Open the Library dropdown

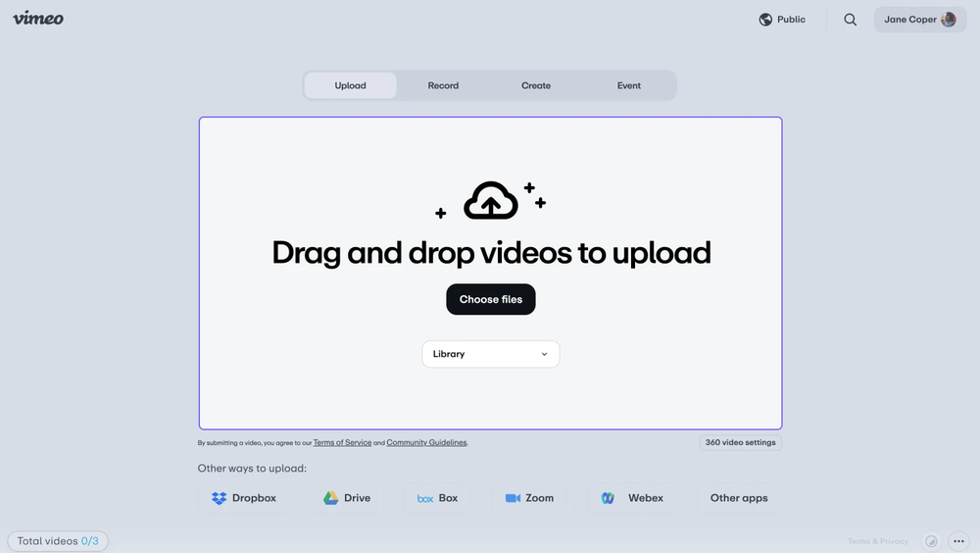coord(491,354)
